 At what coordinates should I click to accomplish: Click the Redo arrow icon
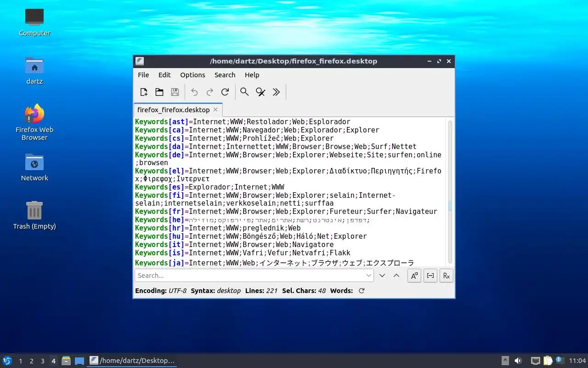[210, 92]
